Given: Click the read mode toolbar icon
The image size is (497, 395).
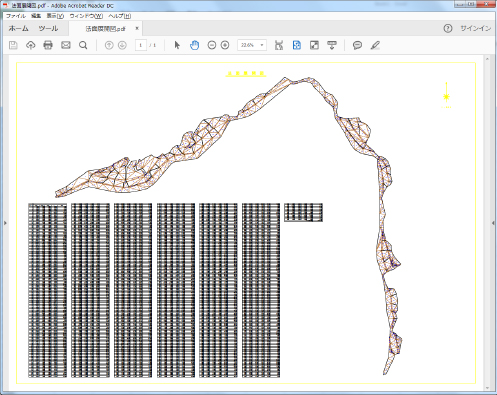Looking at the screenshot, I should point(332,45).
